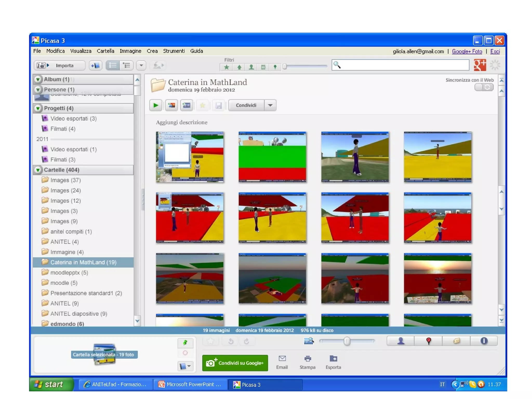Image resolution: width=532 pixels, height=399 pixels.
Task: Open the people panel icon
Action: pos(401,341)
